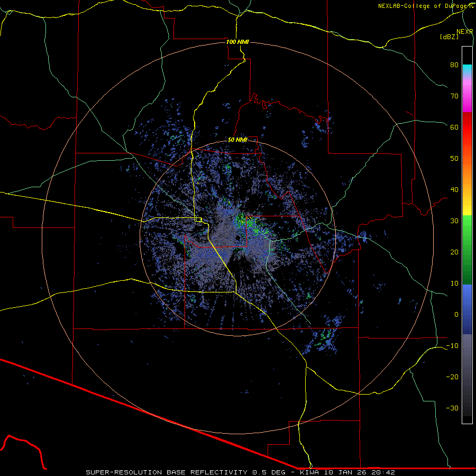The image size is (476, 476).
Task: Click the 40 value on dBZ scale
Action: 454,190
